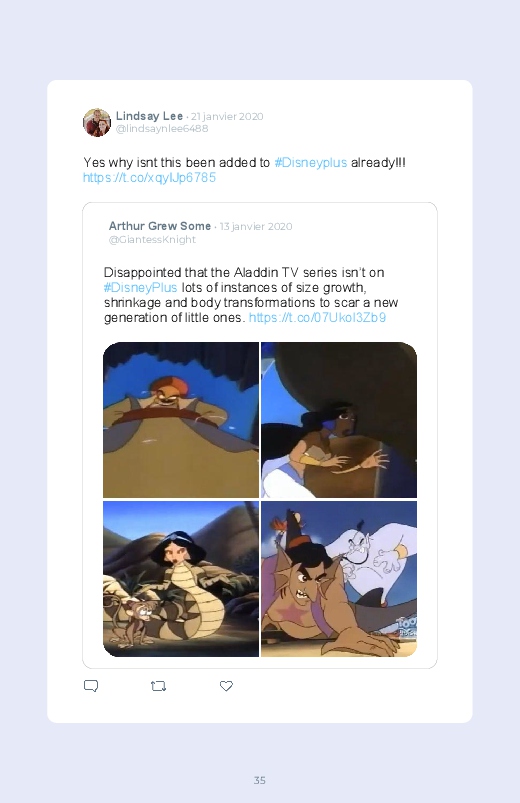This screenshot has width=520, height=803.
Task: Click the Lindsay Lee display name
Action: pyautogui.click(x=149, y=116)
